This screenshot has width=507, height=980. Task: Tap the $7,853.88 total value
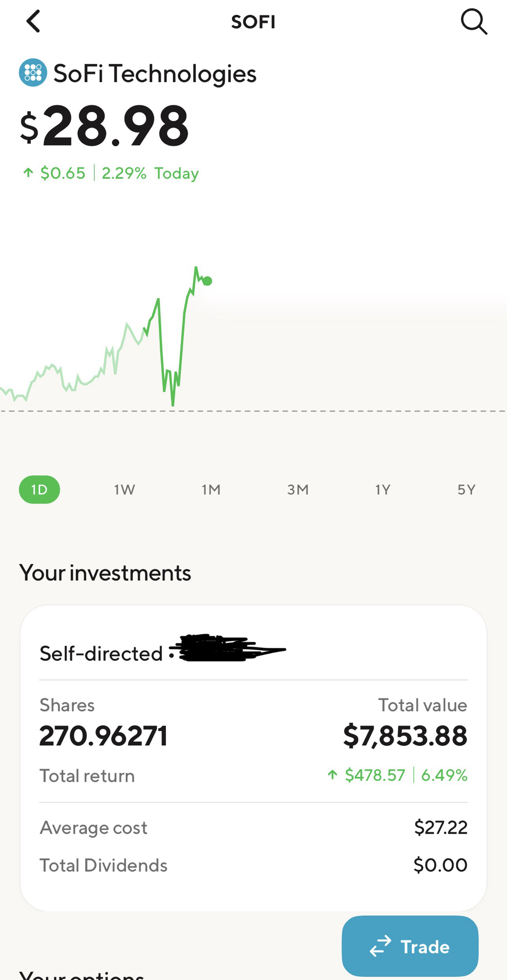(405, 736)
